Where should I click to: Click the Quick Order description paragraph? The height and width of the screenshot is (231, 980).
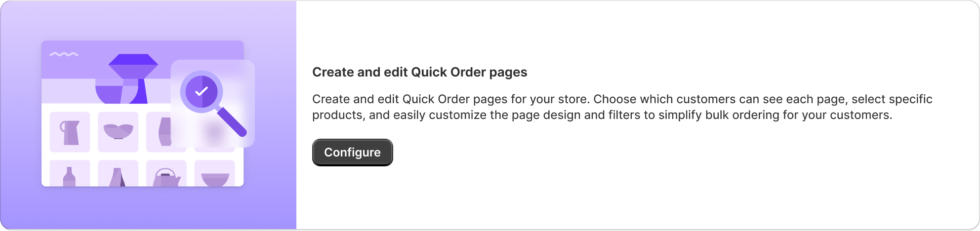click(x=622, y=107)
